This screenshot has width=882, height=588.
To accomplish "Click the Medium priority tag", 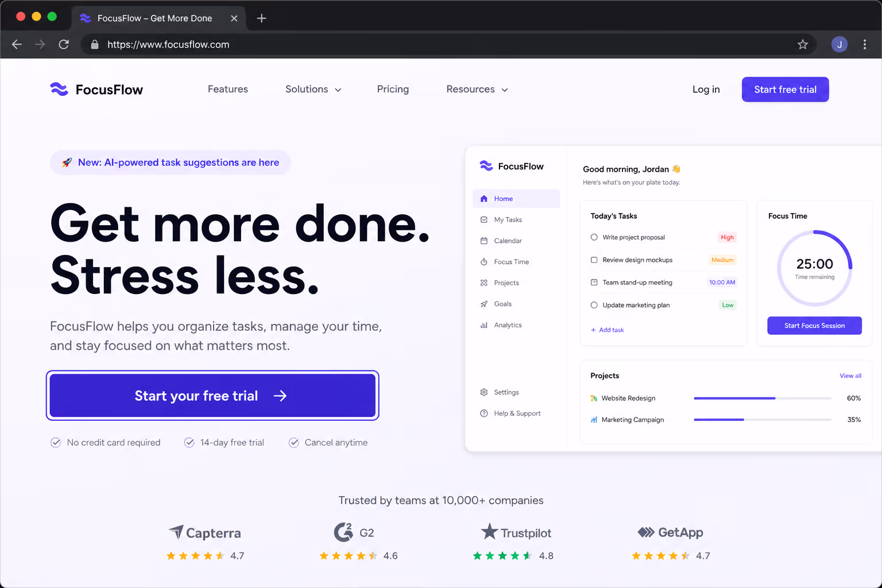I will click(x=722, y=260).
